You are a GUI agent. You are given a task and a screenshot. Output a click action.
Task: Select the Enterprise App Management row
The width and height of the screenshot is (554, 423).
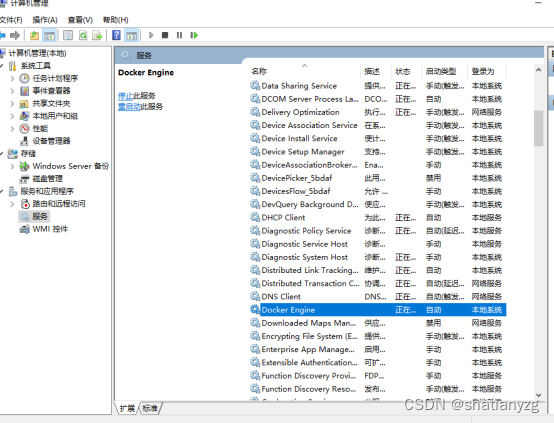[378, 349]
